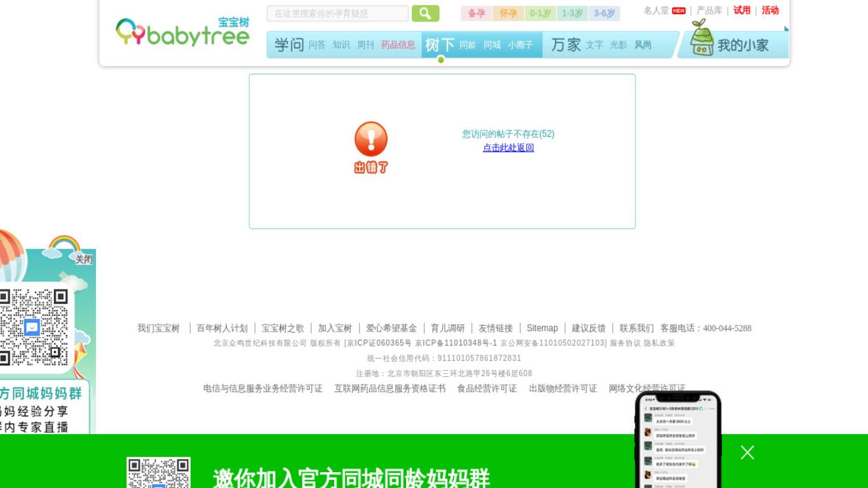Click the 京公网安备11010502027103 text

(553, 343)
